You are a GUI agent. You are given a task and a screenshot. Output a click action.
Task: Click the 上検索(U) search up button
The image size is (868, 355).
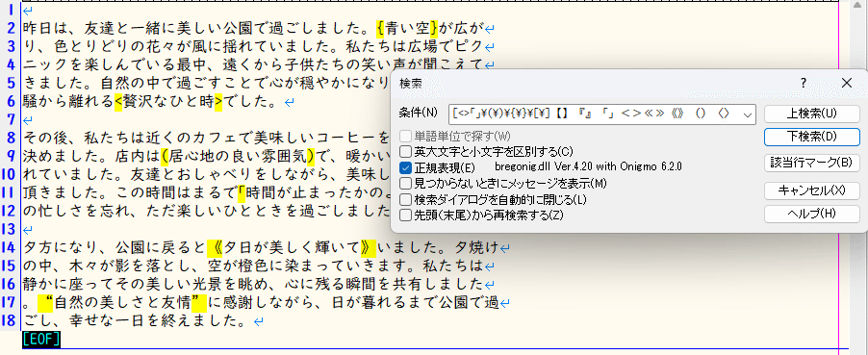811,114
